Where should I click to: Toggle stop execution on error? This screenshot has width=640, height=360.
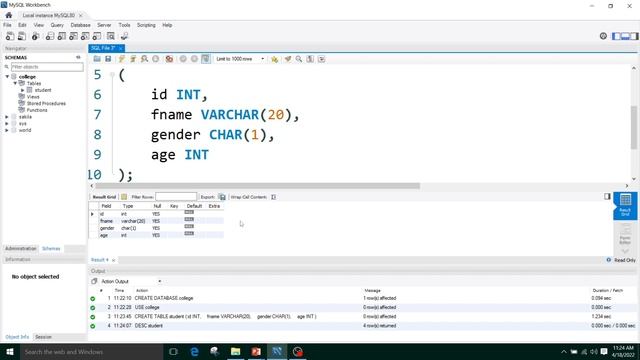point(169,59)
